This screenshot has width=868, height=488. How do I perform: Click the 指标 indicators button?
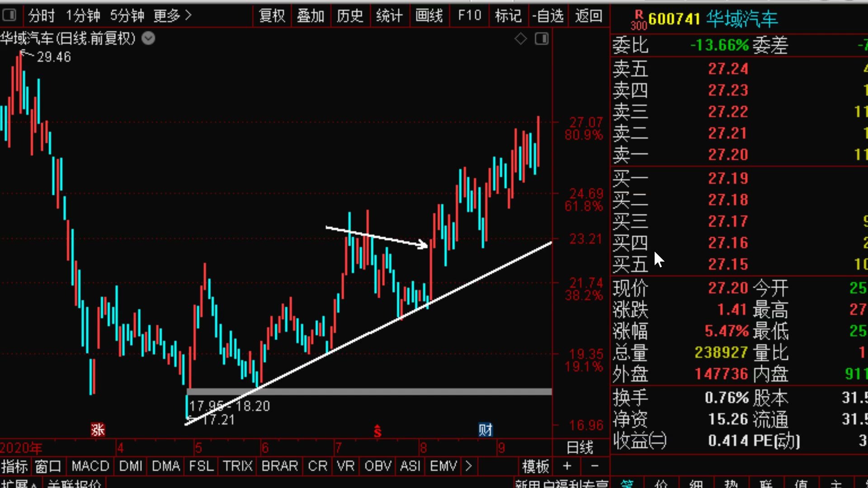[14, 466]
